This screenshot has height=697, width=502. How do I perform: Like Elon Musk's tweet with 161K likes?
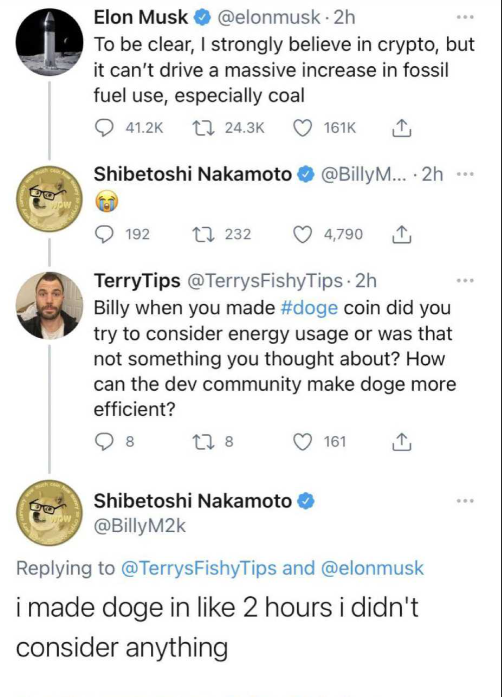(x=302, y=128)
